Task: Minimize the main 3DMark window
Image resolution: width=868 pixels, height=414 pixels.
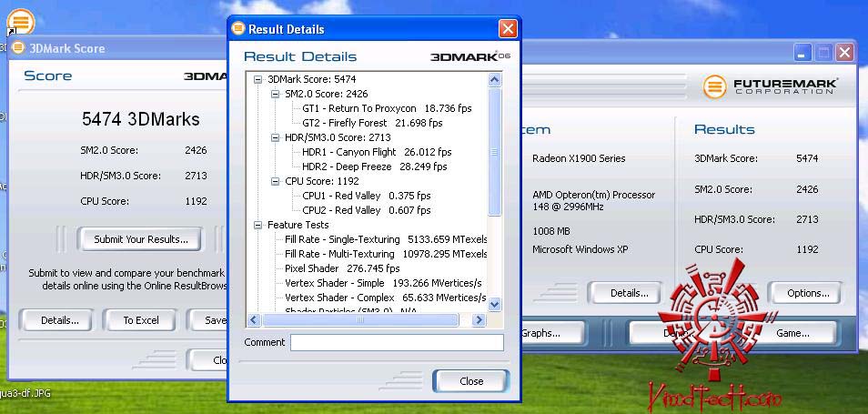Action: tap(802, 53)
